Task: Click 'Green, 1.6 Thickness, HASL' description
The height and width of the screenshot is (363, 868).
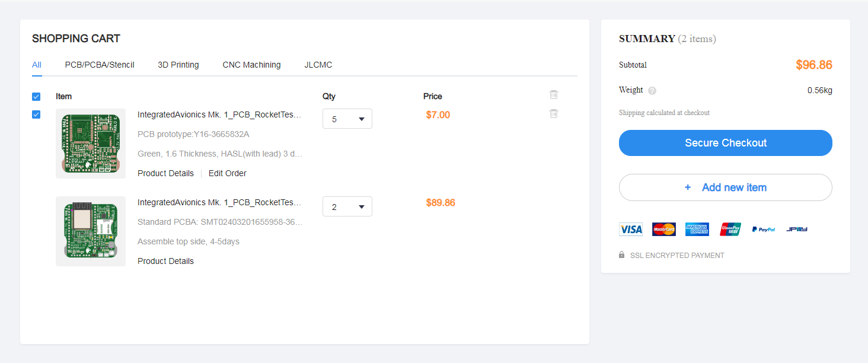Action: click(x=220, y=154)
